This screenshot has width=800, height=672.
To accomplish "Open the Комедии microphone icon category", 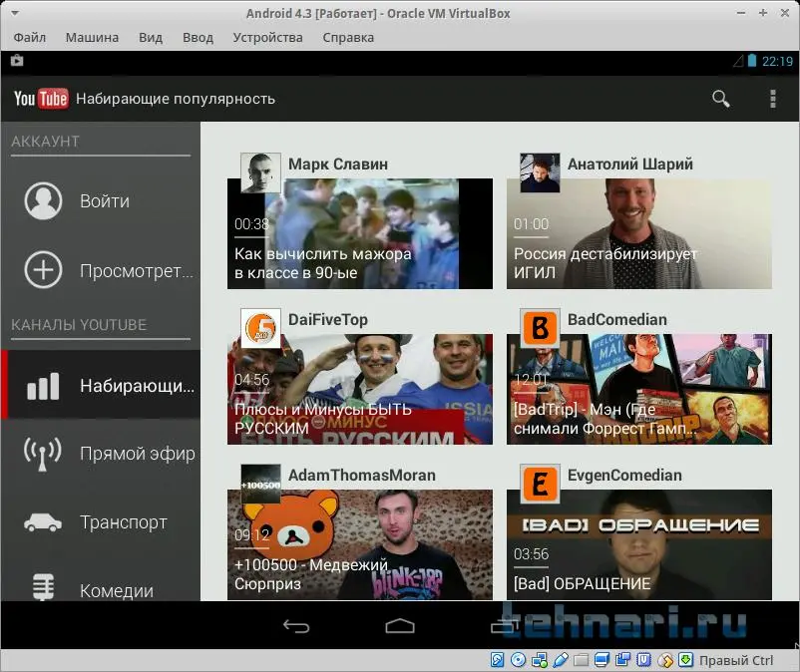I will click(43, 587).
